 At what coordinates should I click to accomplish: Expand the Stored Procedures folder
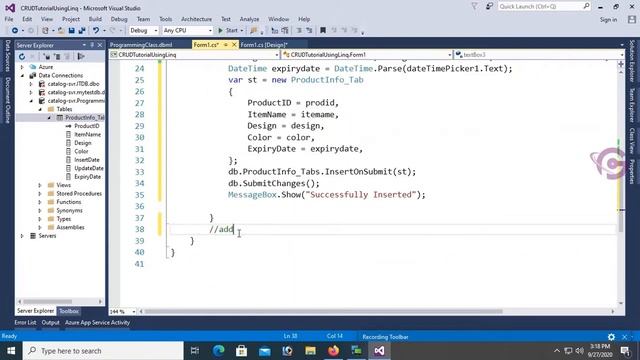40,193
